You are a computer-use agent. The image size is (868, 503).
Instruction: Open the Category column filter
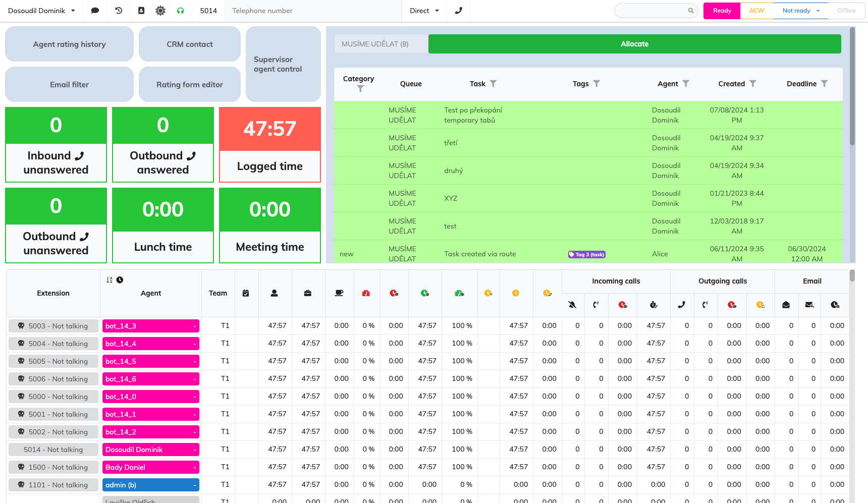click(x=360, y=89)
